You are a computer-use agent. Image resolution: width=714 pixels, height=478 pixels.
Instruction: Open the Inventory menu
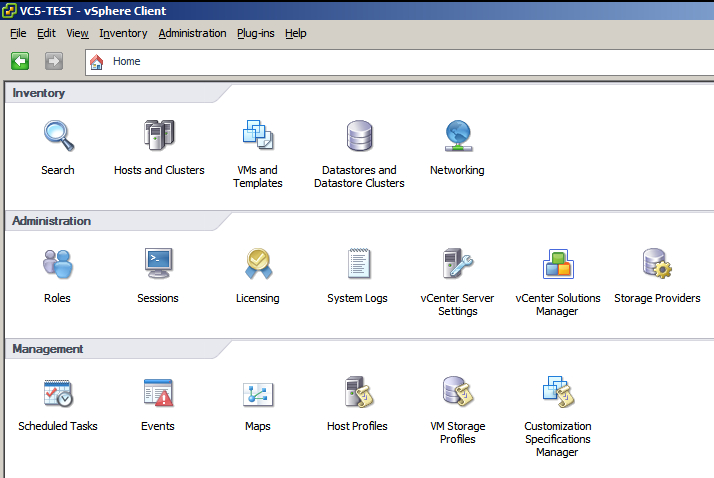123,33
